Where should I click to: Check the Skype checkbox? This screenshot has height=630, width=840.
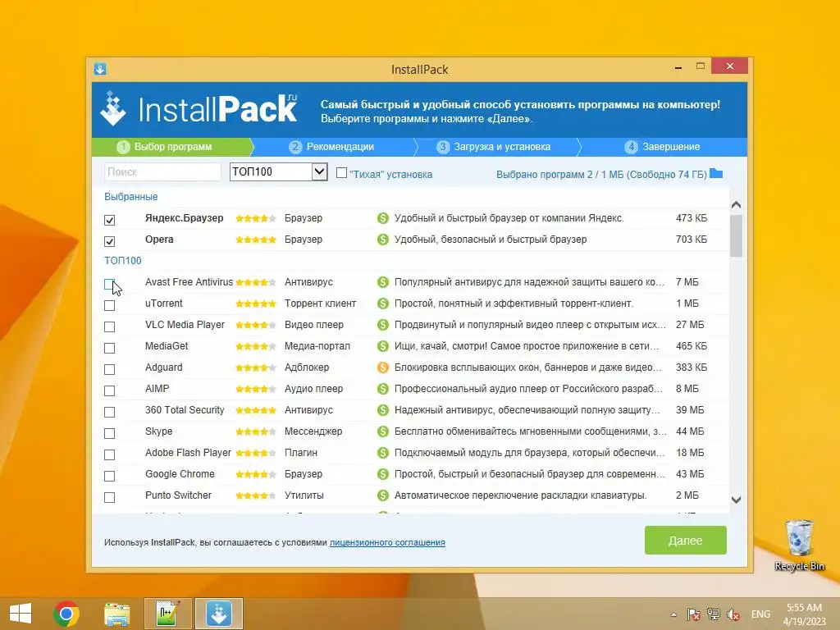[109, 433]
